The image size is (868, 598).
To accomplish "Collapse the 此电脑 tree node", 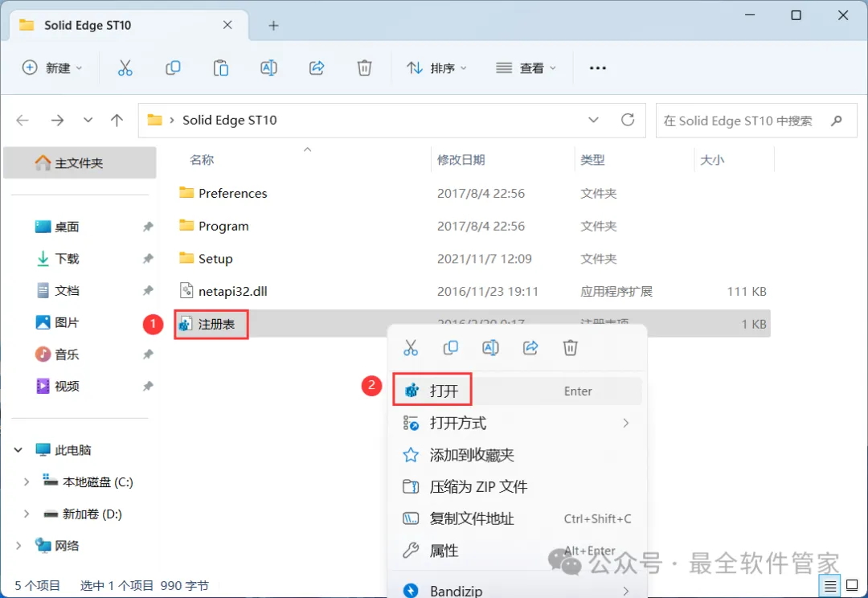I will 18,449.
